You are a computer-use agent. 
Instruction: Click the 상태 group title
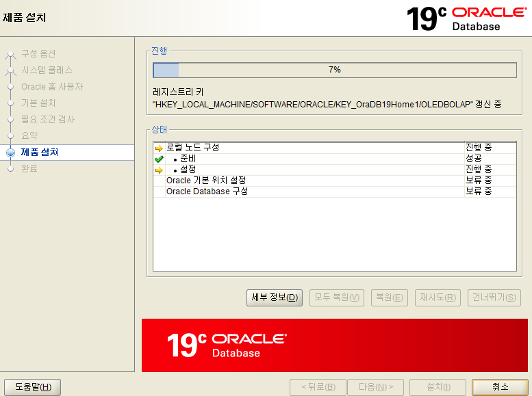tap(159, 129)
